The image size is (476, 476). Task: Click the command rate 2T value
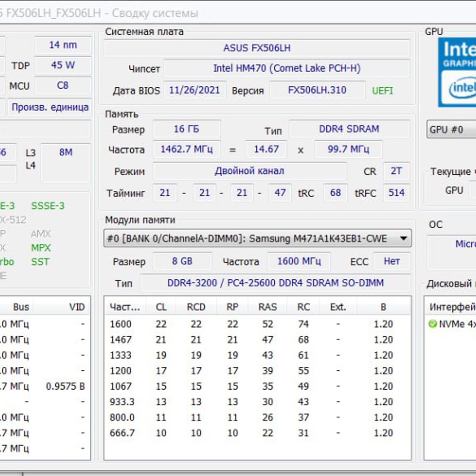pyautogui.click(x=397, y=171)
